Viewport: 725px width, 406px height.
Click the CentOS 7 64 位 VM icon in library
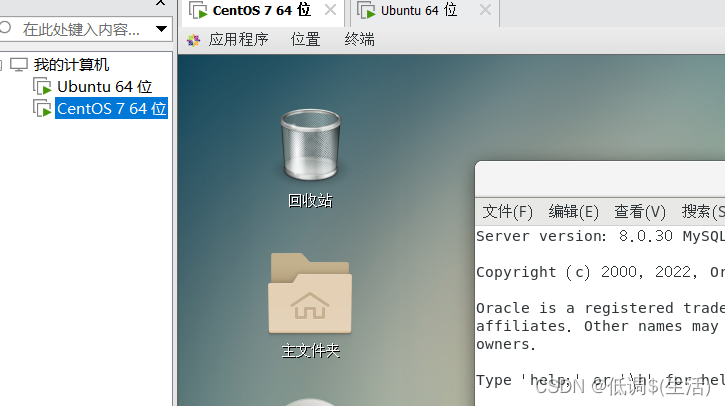pos(42,109)
